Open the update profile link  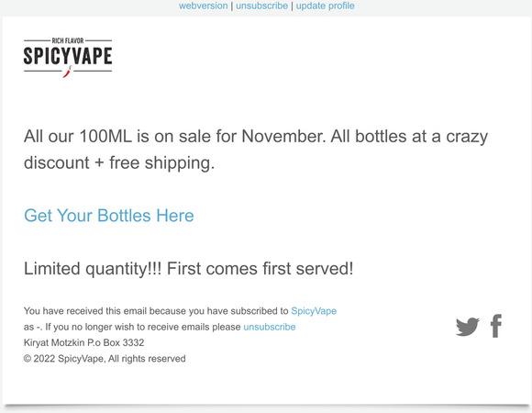tap(326, 6)
